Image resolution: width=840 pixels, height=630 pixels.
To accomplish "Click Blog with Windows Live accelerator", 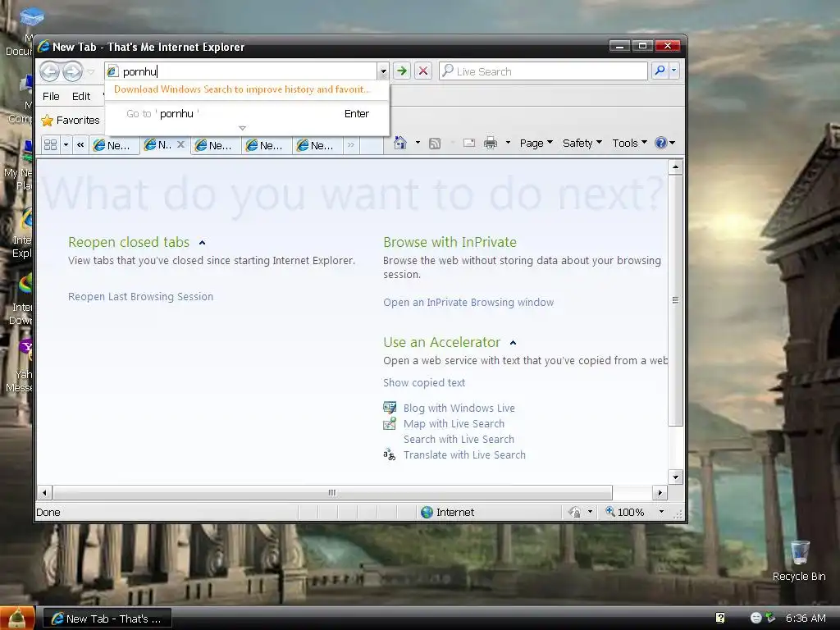I will (459, 409).
